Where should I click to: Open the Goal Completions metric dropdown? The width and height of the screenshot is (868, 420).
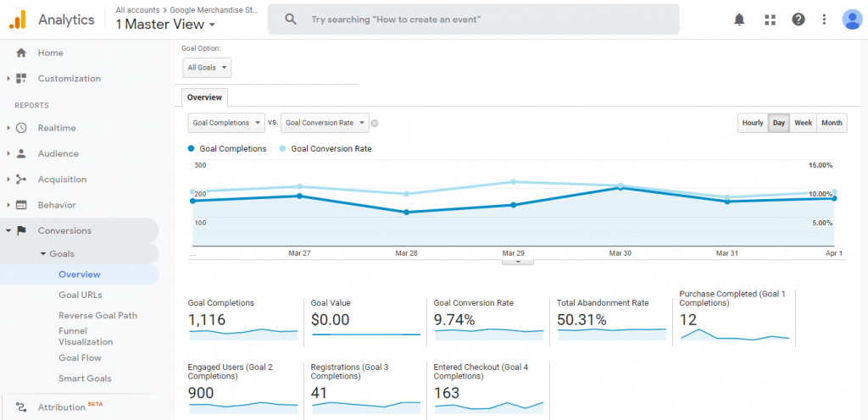(225, 123)
